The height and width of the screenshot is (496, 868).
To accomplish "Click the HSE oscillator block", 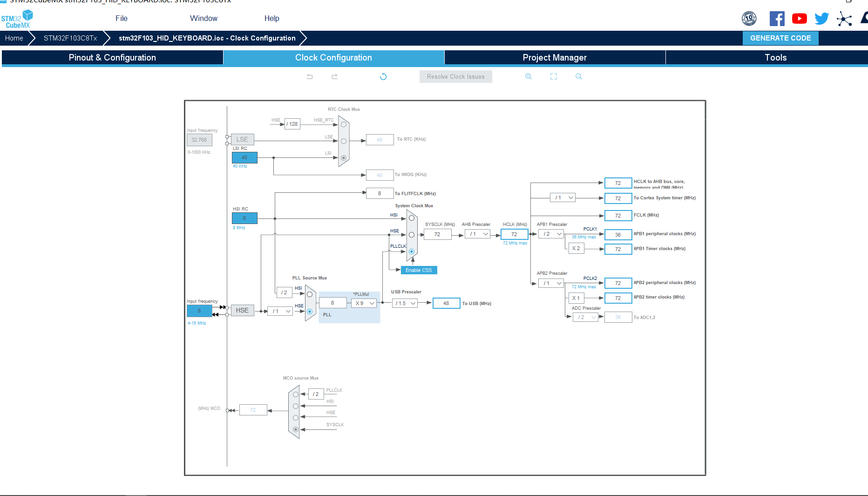I will [242, 310].
